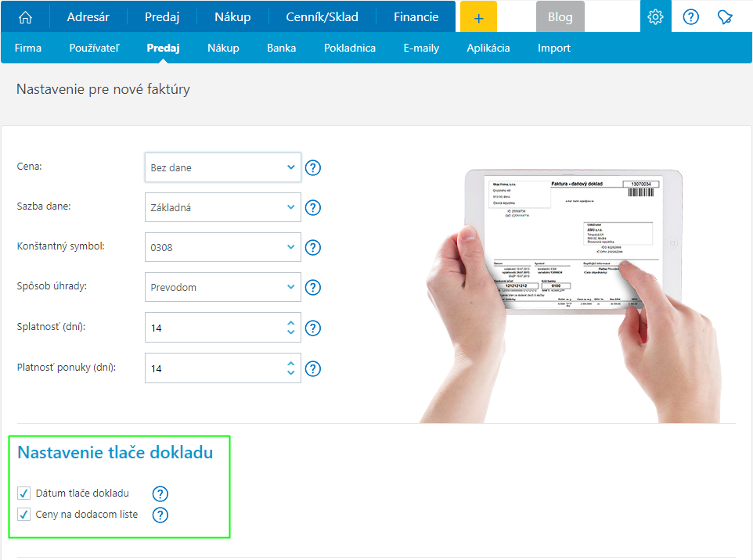Click the yellow plus add button
Screen dimensions: 753x560
point(478,17)
